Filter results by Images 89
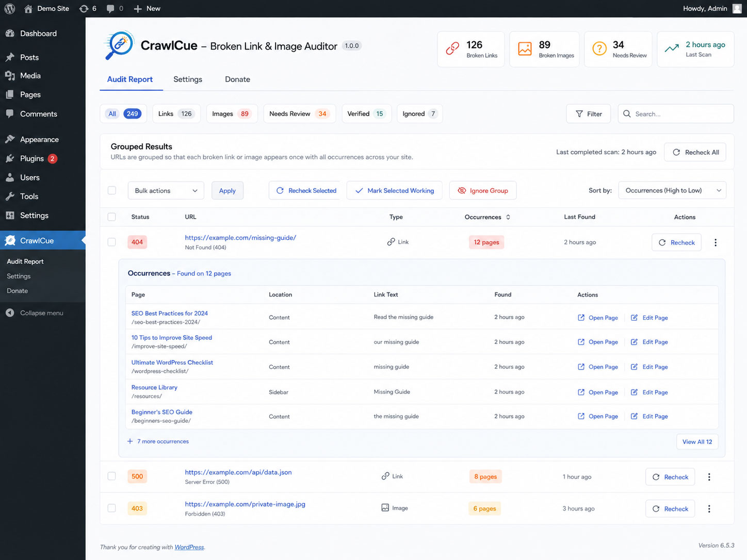The height and width of the screenshot is (560, 747). (x=232, y=114)
